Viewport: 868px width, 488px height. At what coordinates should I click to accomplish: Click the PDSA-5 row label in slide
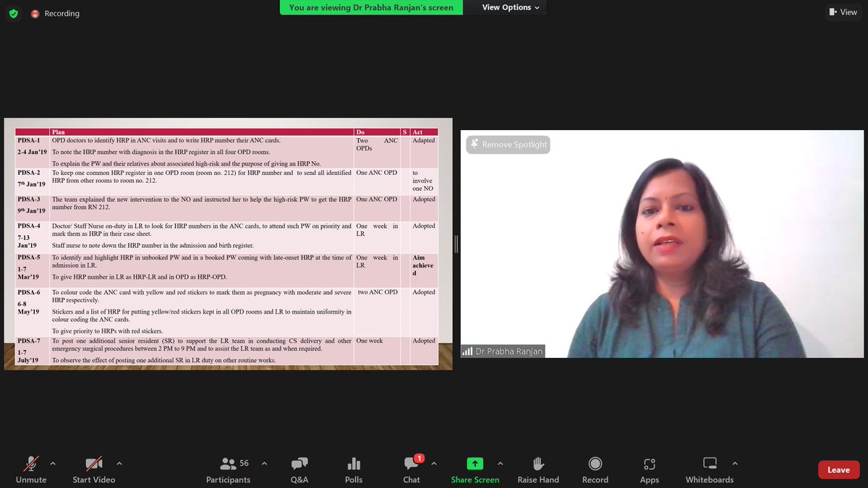[x=29, y=257]
